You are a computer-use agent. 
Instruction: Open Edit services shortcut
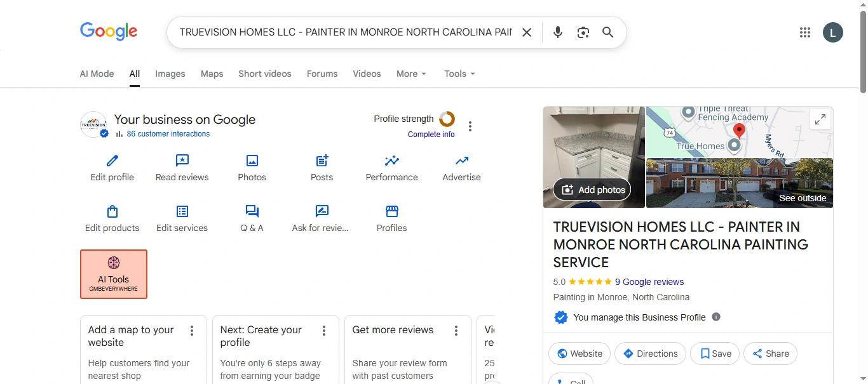tap(182, 219)
